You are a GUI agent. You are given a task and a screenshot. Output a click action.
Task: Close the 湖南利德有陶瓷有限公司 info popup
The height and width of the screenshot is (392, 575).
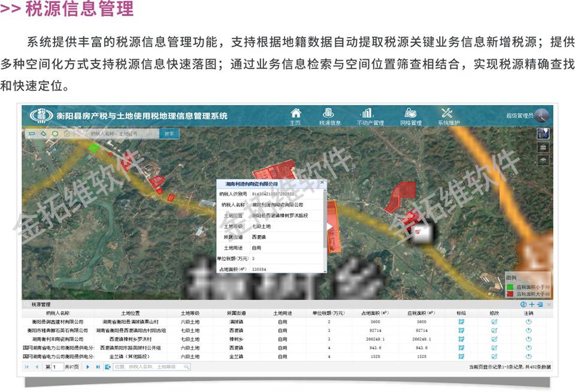(322, 183)
